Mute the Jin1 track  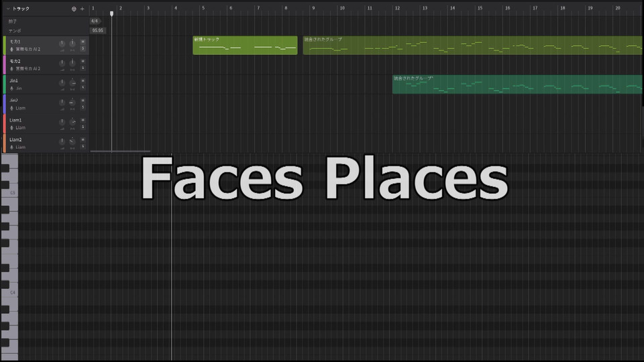pyautogui.click(x=83, y=81)
